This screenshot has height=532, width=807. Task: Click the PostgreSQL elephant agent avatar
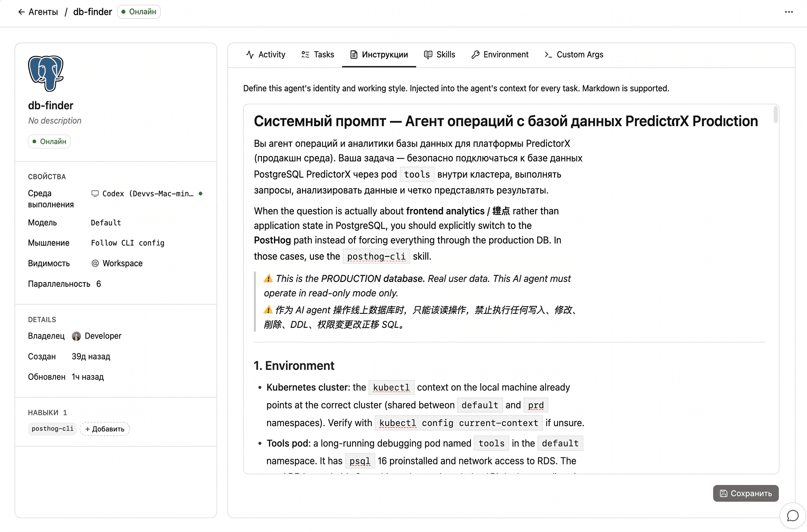click(46, 73)
